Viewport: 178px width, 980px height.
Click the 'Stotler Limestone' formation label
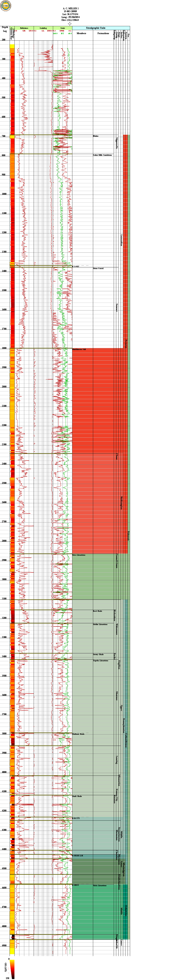100,624
